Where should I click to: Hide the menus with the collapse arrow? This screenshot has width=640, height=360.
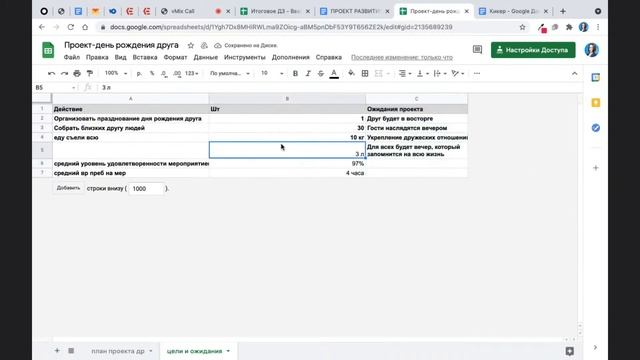click(x=574, y=73)
